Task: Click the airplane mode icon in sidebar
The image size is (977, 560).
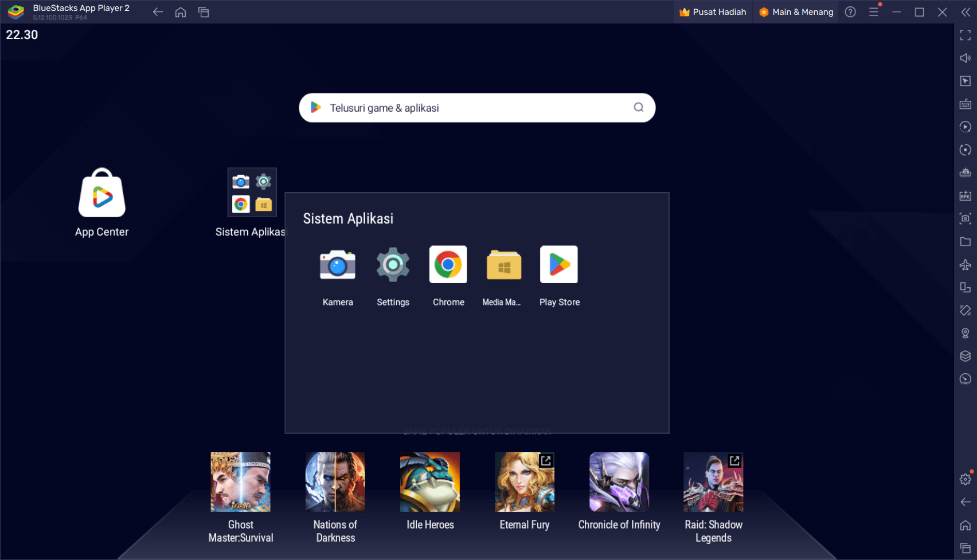Action: click(966, 264)
